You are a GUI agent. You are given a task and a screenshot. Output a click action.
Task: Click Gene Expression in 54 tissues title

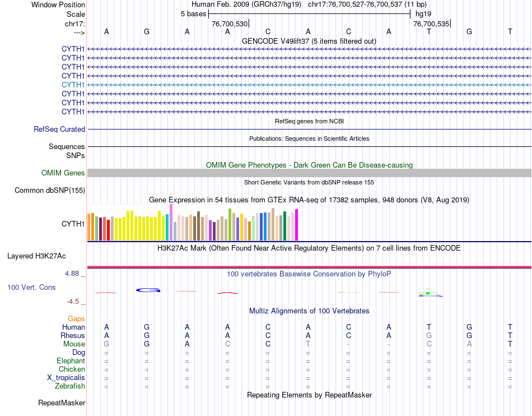point(309,200)
